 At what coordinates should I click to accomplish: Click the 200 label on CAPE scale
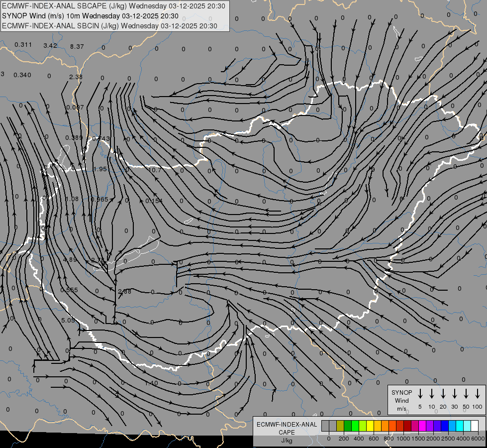coord(344,439)
